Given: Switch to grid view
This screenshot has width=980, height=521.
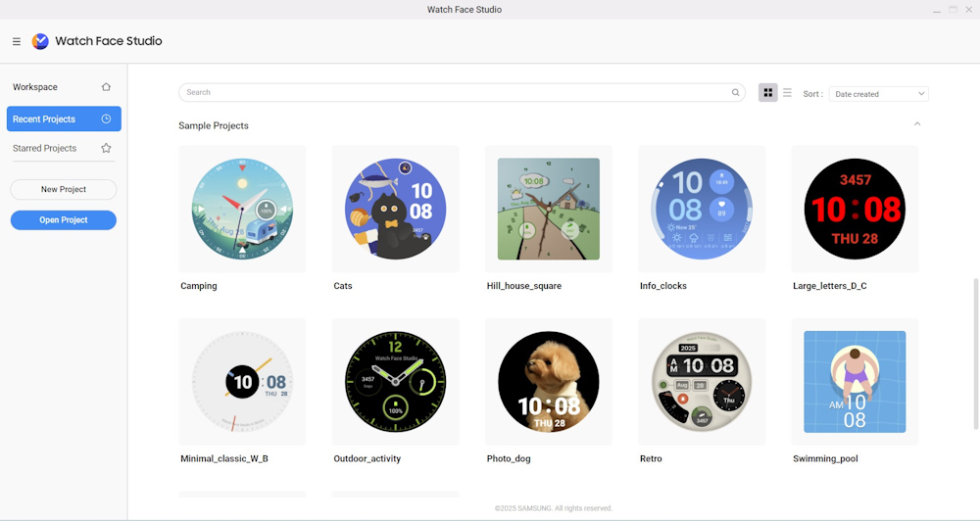Looking at the screenshot, I should (768, 93).
